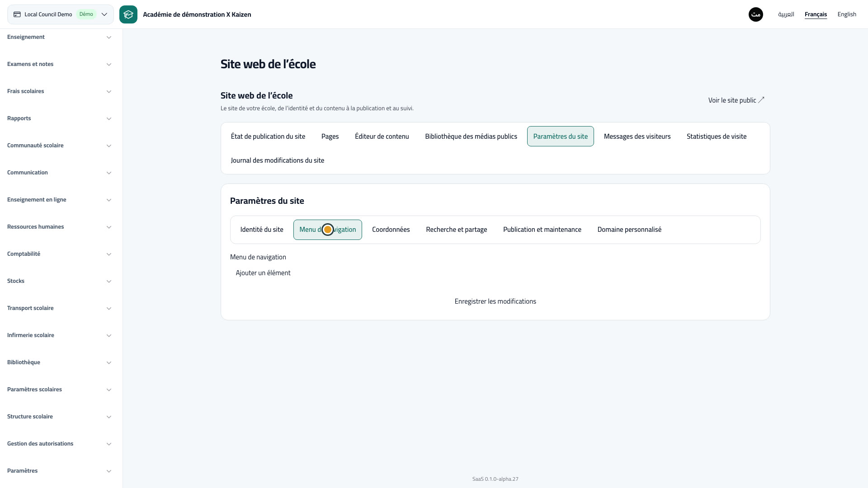Viewport: 868px width, 488px height.
Task: Expand the Enseignement sidebar section
Action: 59,37
